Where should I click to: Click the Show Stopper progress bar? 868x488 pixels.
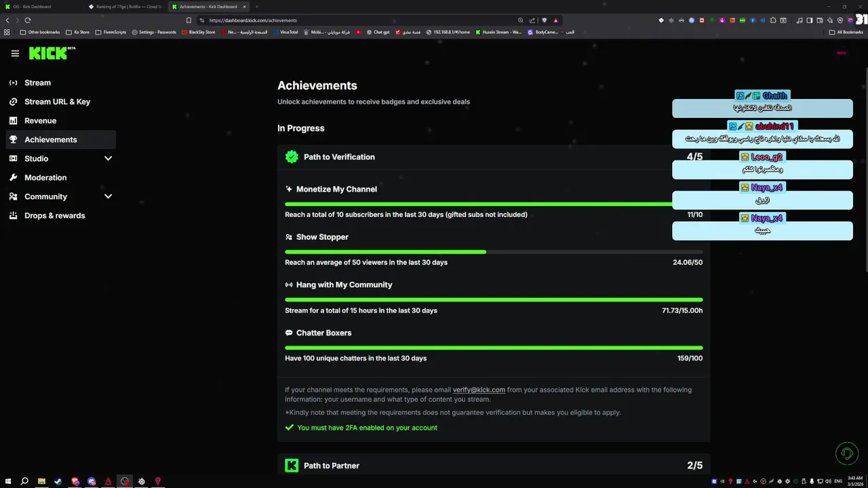[x=494, y=252]
